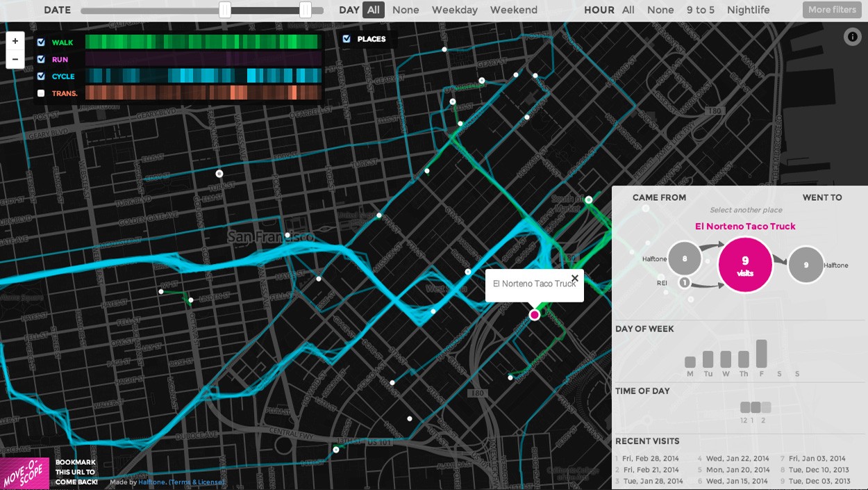
Task: Open the Halftone link in footer
Action: [151, 482]
